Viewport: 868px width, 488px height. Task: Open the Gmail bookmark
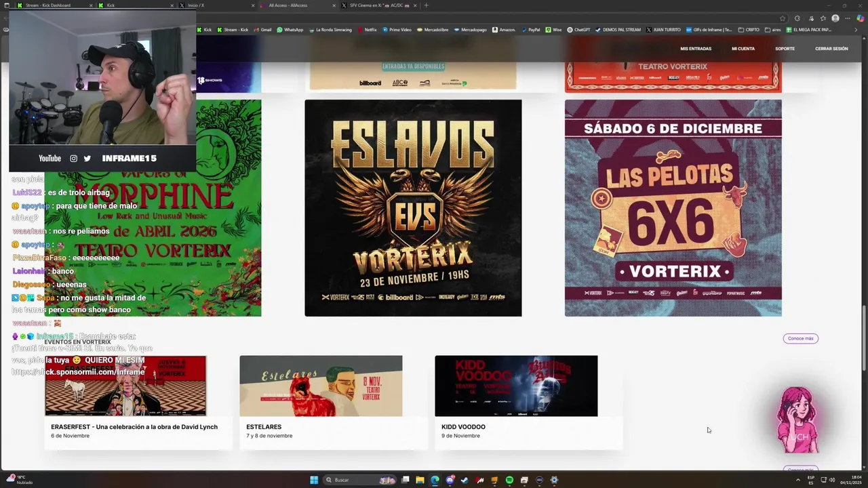[x=262, y=30]
